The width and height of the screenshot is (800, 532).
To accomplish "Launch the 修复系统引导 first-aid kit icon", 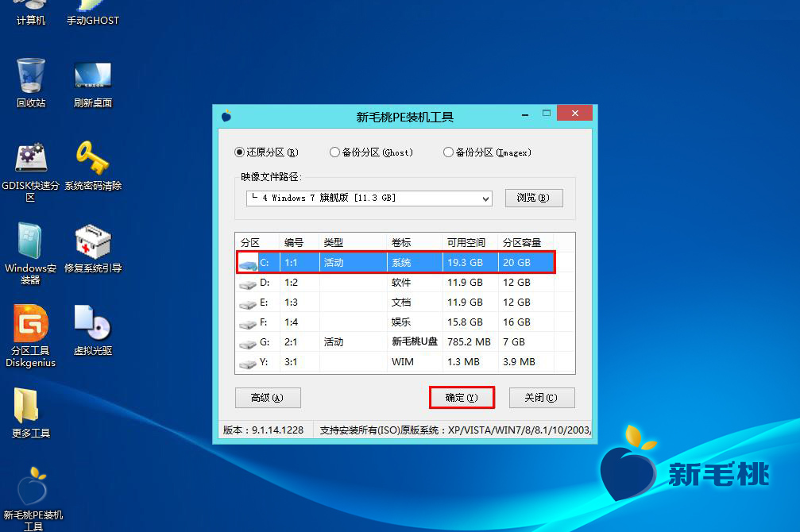I will coord(93,249).
